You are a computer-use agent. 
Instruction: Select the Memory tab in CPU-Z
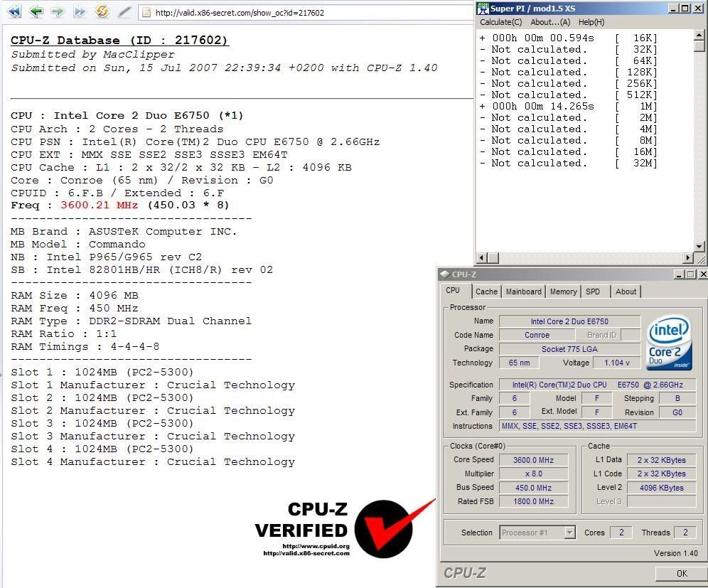click(x=563, y=292)
